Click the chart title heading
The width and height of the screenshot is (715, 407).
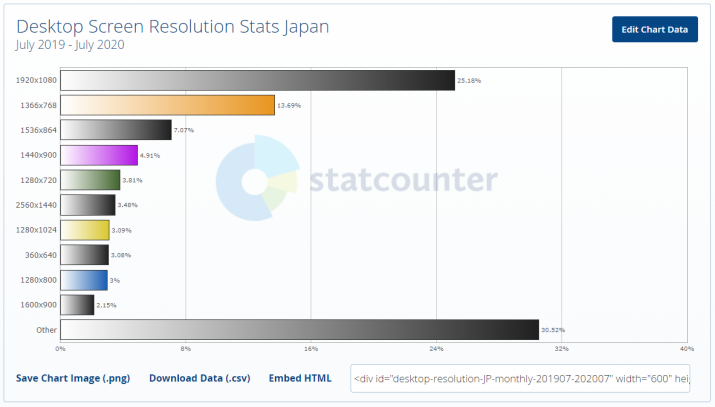173,25
